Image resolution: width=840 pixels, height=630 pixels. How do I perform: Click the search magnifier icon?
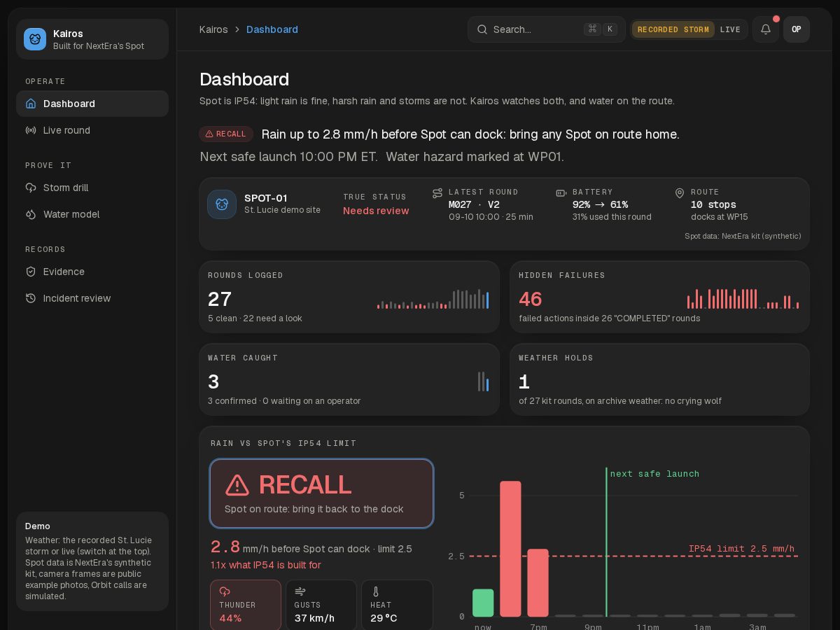pyautogui.click(x=482, y=29)
